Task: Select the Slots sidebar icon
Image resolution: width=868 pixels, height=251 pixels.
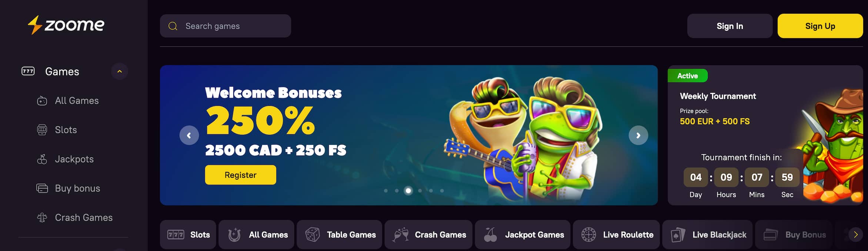Action: 42,130
